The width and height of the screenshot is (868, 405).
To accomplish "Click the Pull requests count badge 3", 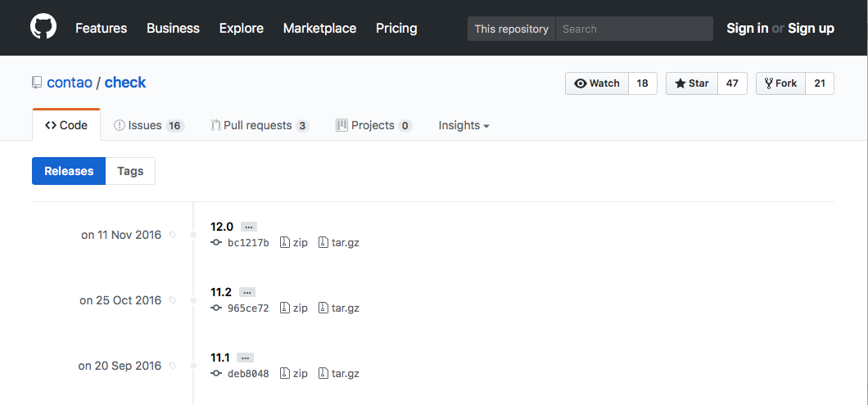I will (x=301, y=126).
